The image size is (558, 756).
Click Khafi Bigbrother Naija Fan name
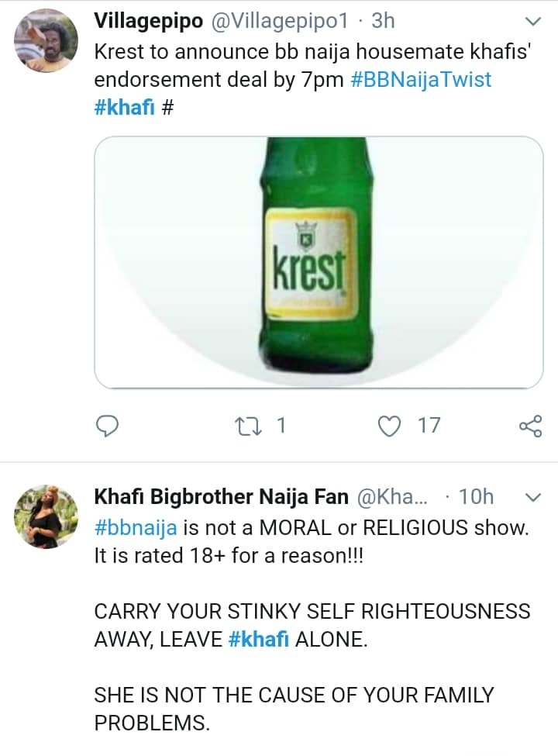tap(221, 496)
